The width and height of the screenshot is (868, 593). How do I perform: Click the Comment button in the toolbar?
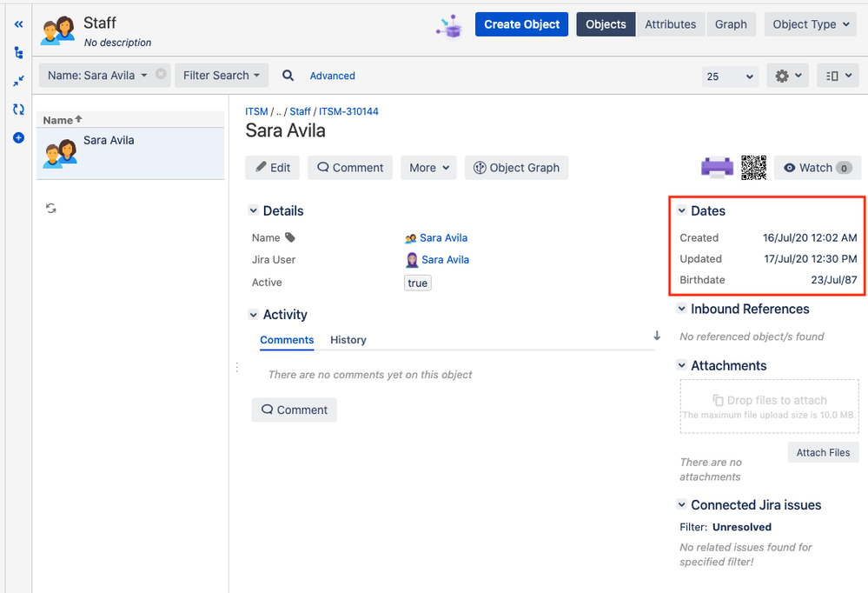click(x=350, y=167)
